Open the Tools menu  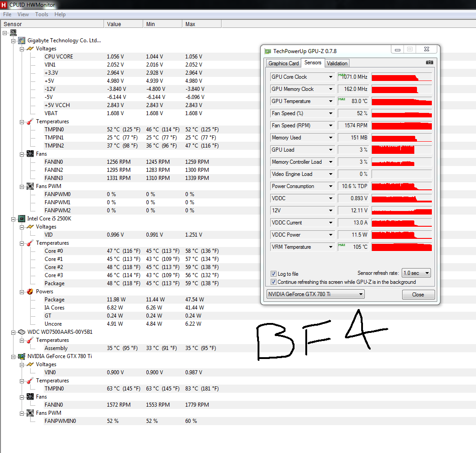tap(41, 14)
